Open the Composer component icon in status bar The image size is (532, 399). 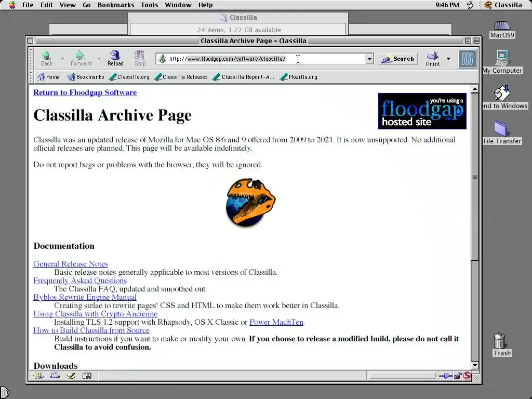[71, 376]
